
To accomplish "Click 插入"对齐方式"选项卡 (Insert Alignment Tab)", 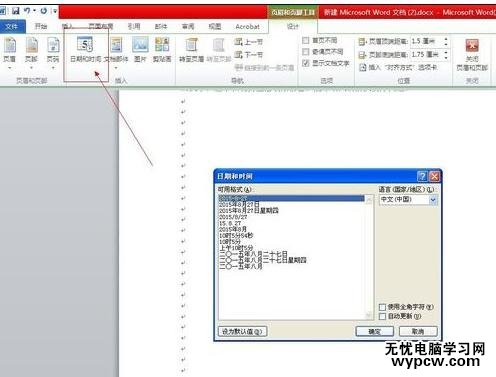I will tap(398, 67).
